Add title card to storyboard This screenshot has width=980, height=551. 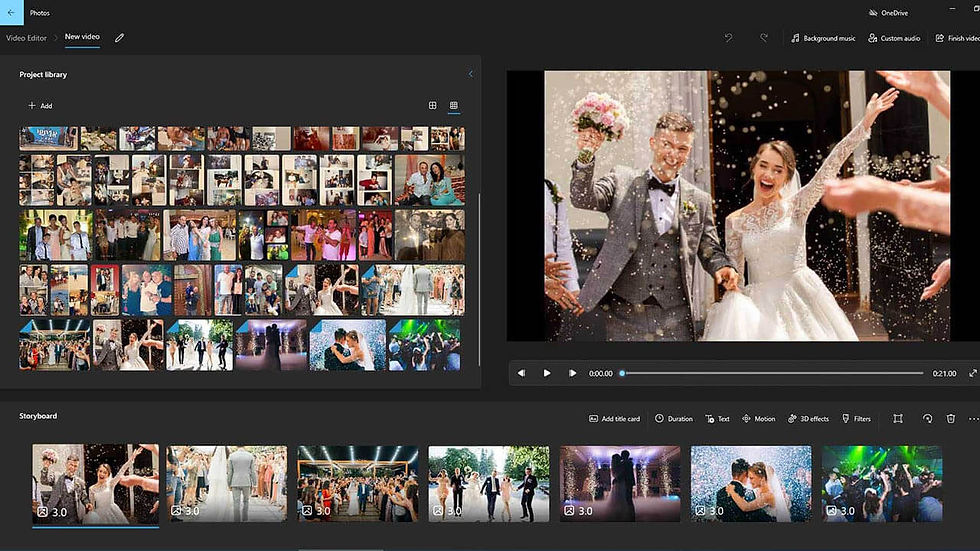614,419
